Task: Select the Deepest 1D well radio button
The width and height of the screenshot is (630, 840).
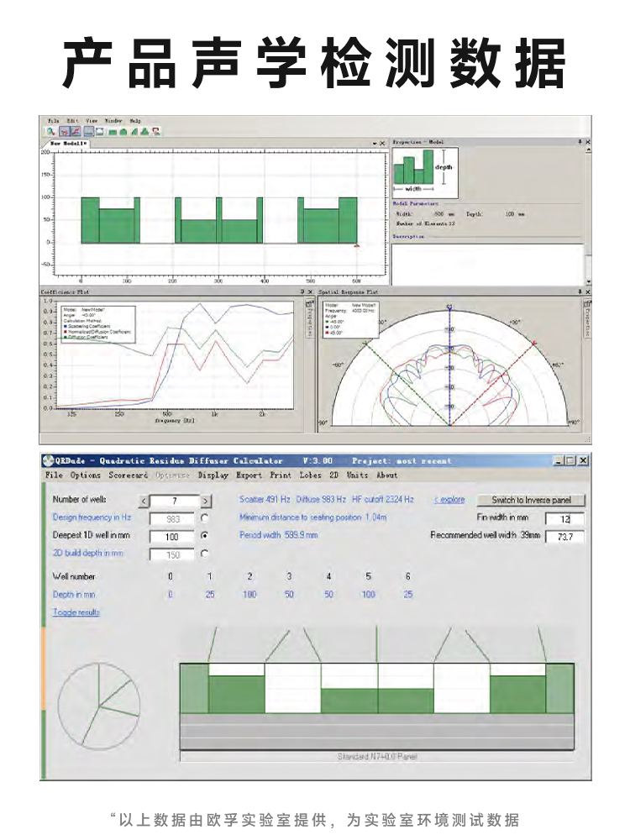Action: point(204,536)
